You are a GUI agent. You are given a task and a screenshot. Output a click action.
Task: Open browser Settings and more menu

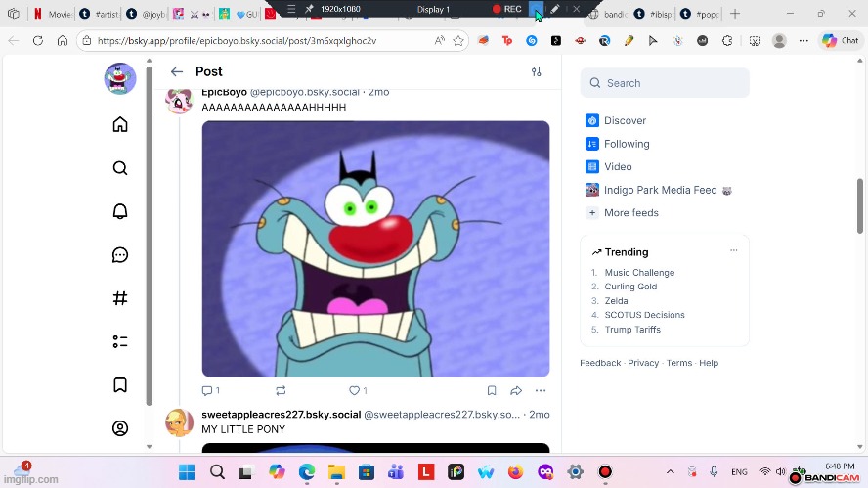(803, 40)
